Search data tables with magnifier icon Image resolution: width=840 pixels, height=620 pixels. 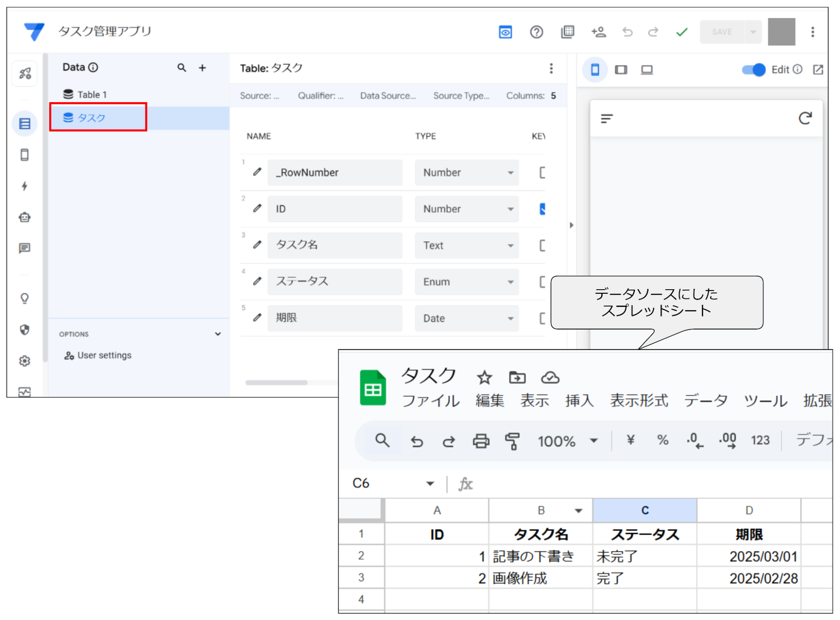[182, 67]
